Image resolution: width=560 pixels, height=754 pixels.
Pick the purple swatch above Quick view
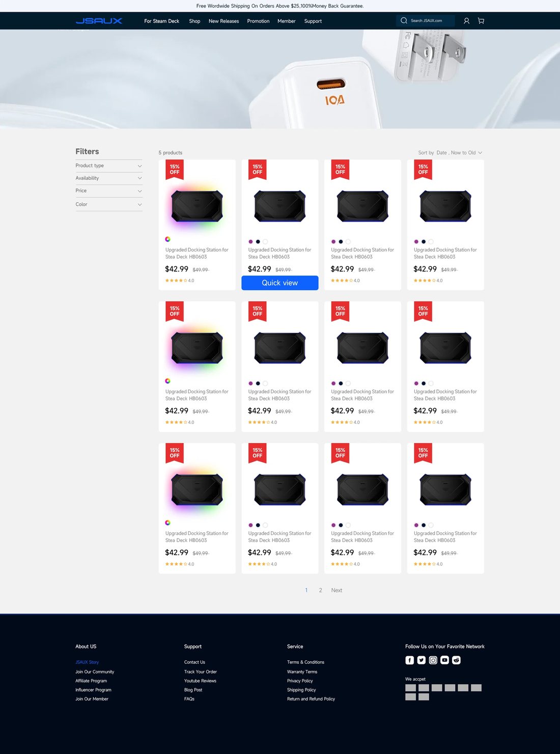click(x=250, y=241)
